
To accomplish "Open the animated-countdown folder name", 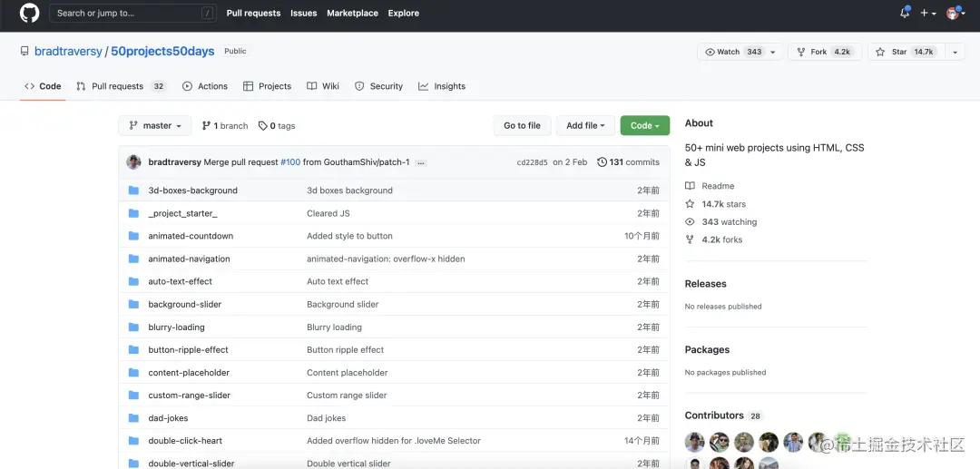I will coord(191,236).
